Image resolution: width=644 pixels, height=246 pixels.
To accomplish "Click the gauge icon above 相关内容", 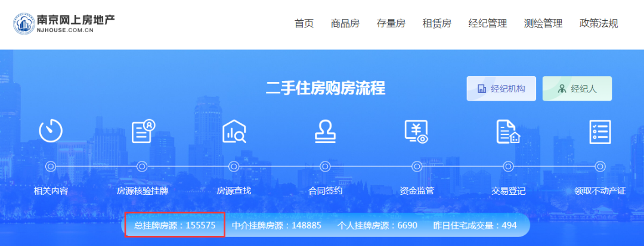I will click(x=51, y=131).
